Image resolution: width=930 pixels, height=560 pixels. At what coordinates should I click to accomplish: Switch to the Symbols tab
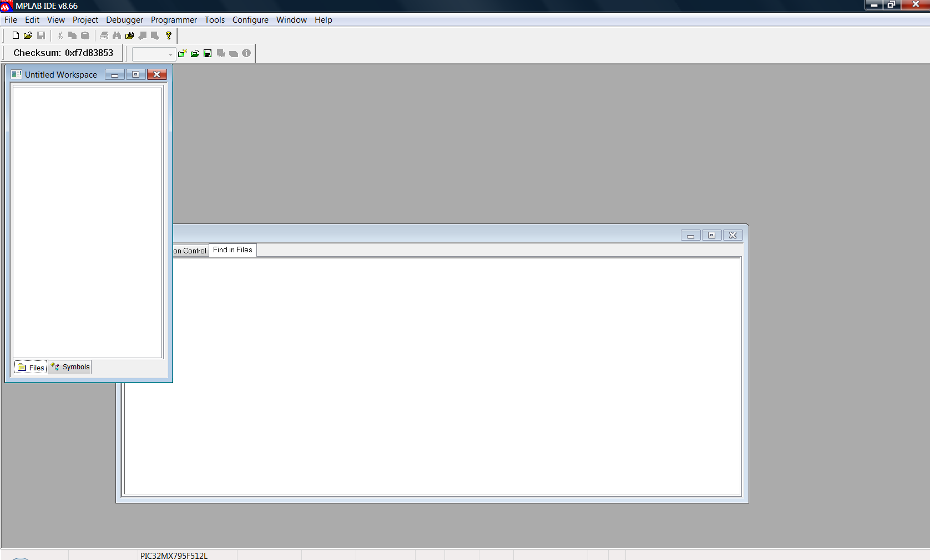(70, 367)
